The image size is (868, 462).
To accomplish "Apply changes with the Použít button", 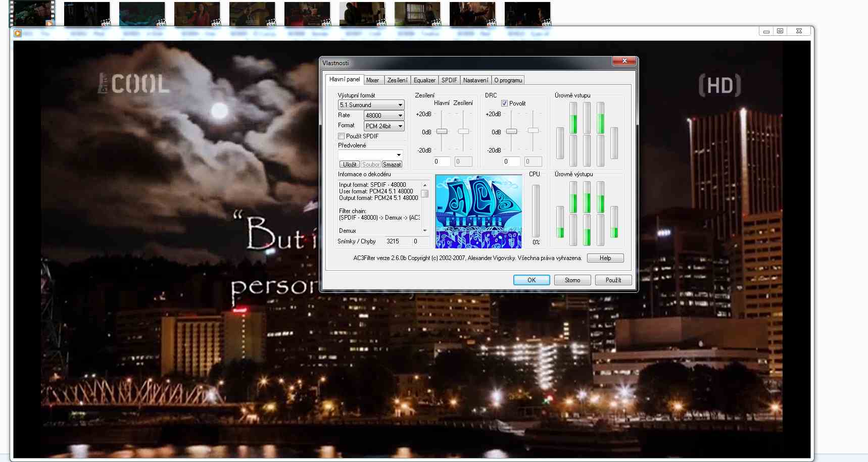I will [613, 280].
